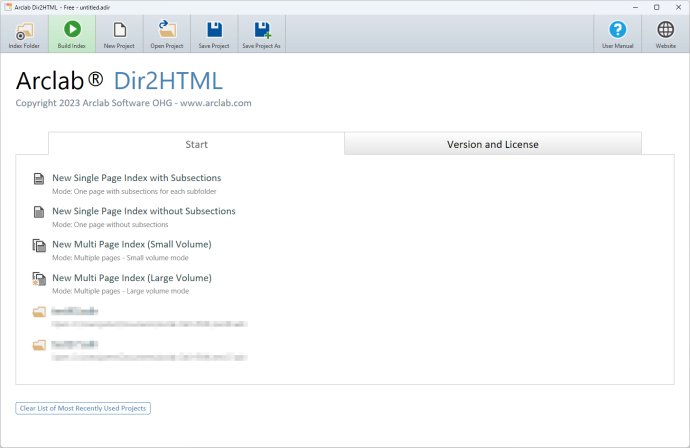Select New Single Page Index without Subsections
The image size is (690, 448).
144,211
